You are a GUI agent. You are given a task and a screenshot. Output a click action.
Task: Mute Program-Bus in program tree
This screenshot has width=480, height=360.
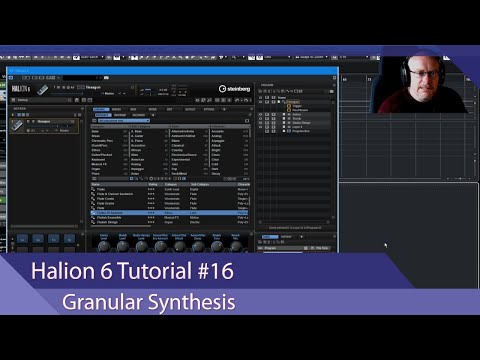pos(267,131)
